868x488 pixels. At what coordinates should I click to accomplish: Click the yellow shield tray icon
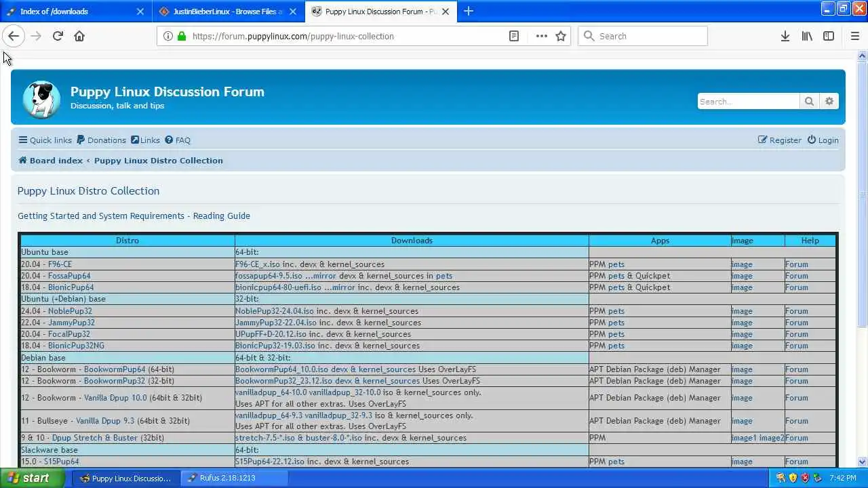(793, 478)
